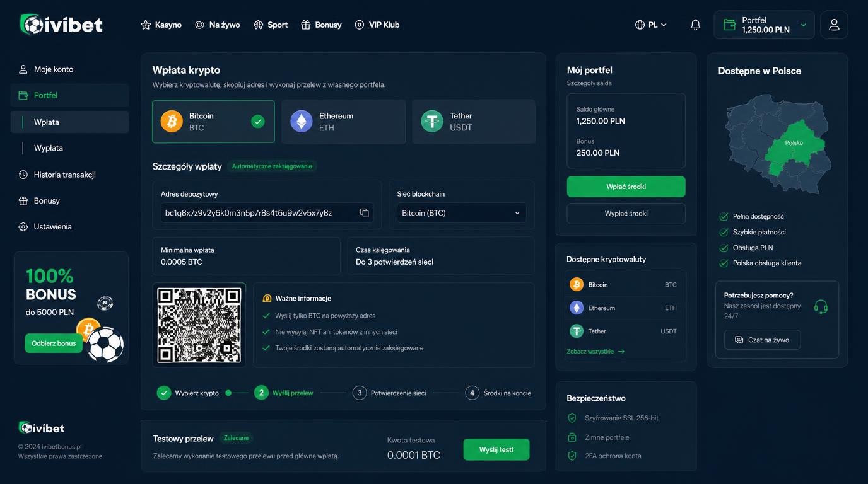Click the Wyślij test button
This screenshot has height=484, width=868.
tap(496, 450)
